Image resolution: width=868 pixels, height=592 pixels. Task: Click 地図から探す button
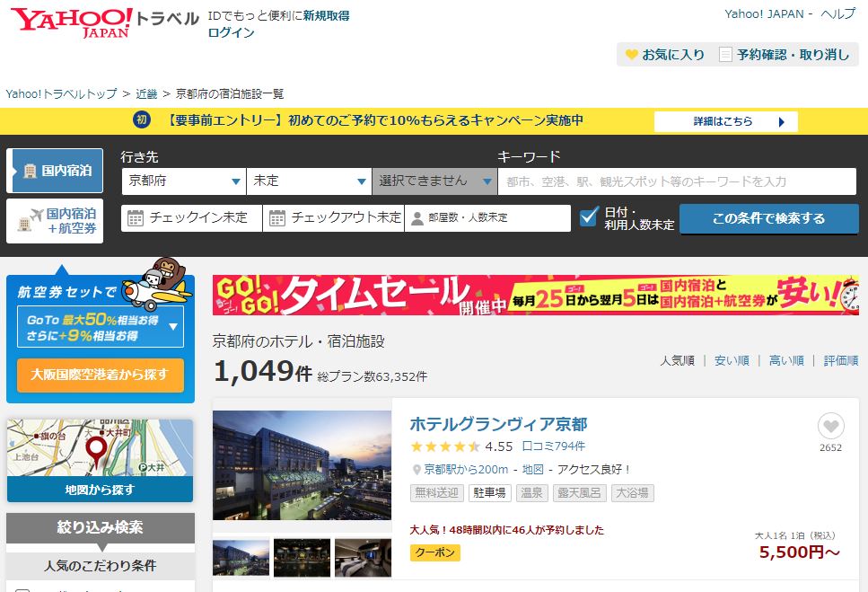coord(101,490)
